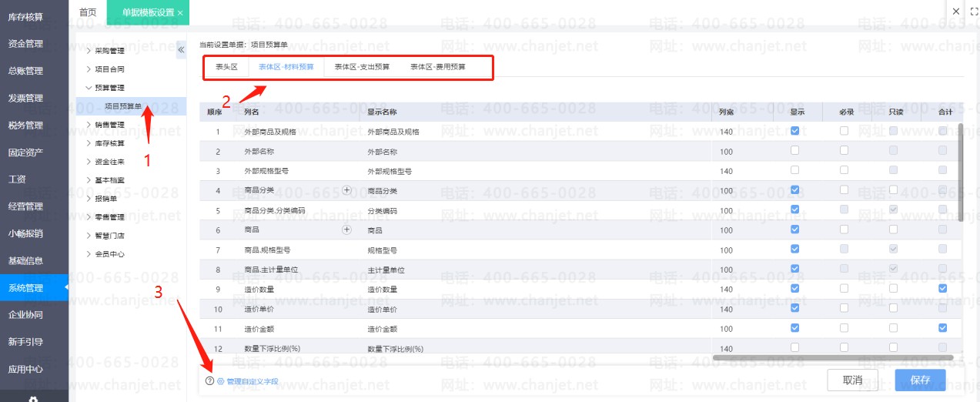Activate 单据模板设置 tab

coord(149,12)
